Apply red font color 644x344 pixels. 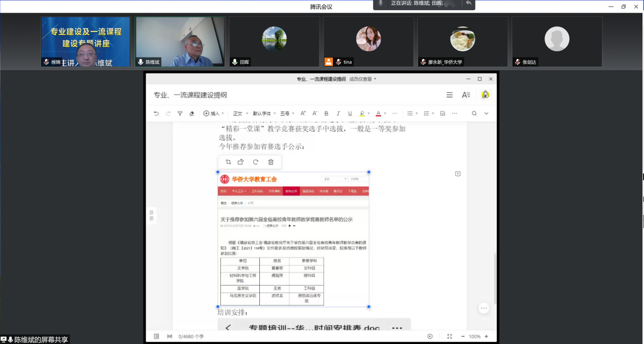click(x=378, y=113)
